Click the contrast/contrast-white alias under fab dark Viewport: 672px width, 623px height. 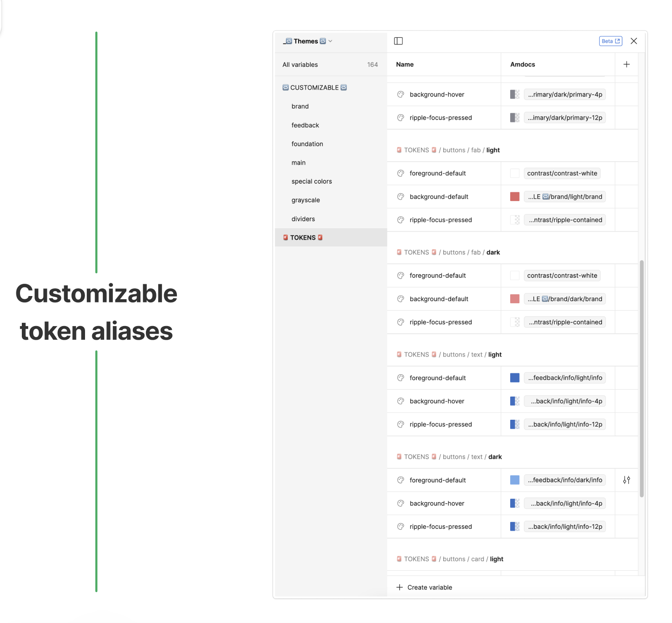pyautogui.click(x=562, y=276)
